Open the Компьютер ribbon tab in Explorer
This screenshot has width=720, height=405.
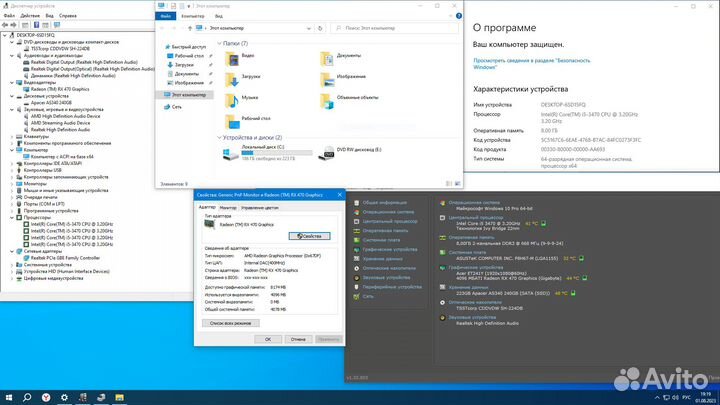pos(193,16)
